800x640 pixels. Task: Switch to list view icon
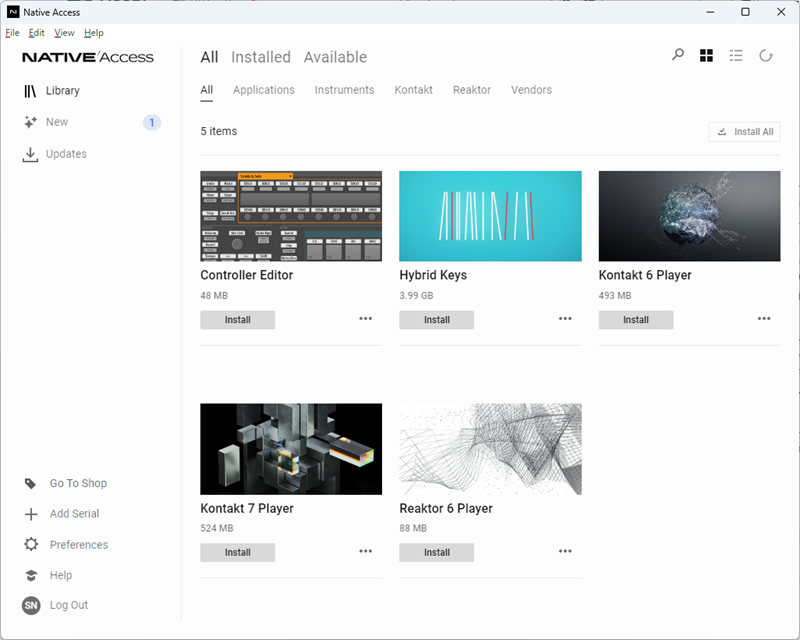point(736,56)
